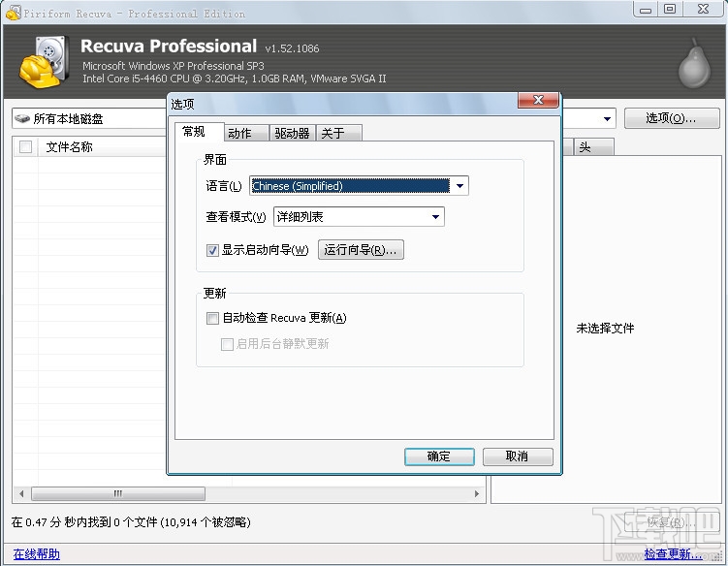
Task: Confirm settings with the 确定 button
Action: click(439, 456)
